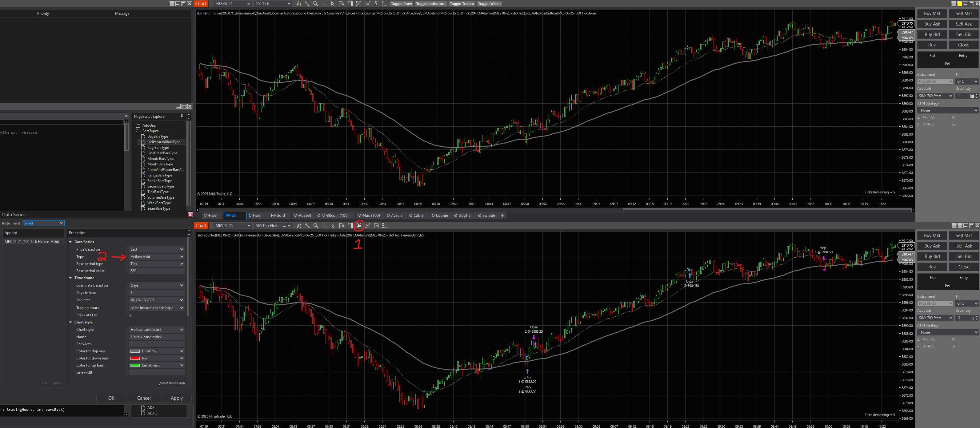Open Price based on dropdown

(x=156, y=249)
